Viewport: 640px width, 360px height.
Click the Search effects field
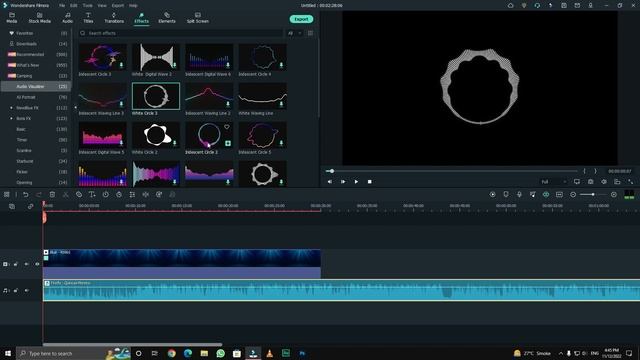[x=181, y=33]
